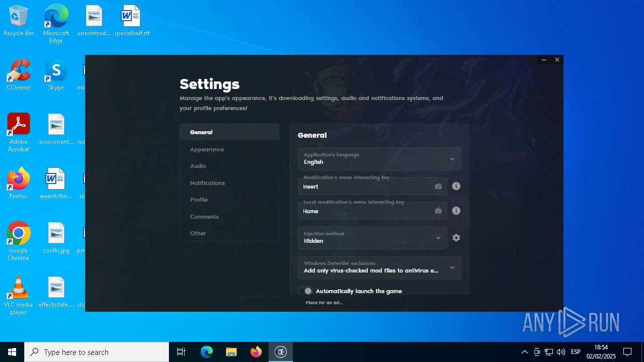Image resolution: width=644 pixels, height=362 pixels.
Task: Open the notification center
Action: [627, 352]
